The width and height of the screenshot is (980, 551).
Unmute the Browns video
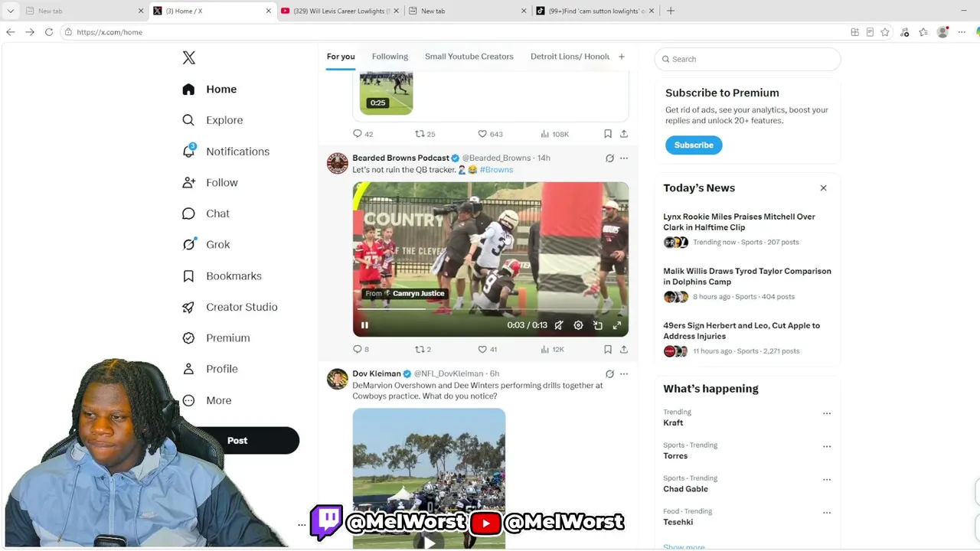coord(559,325)
